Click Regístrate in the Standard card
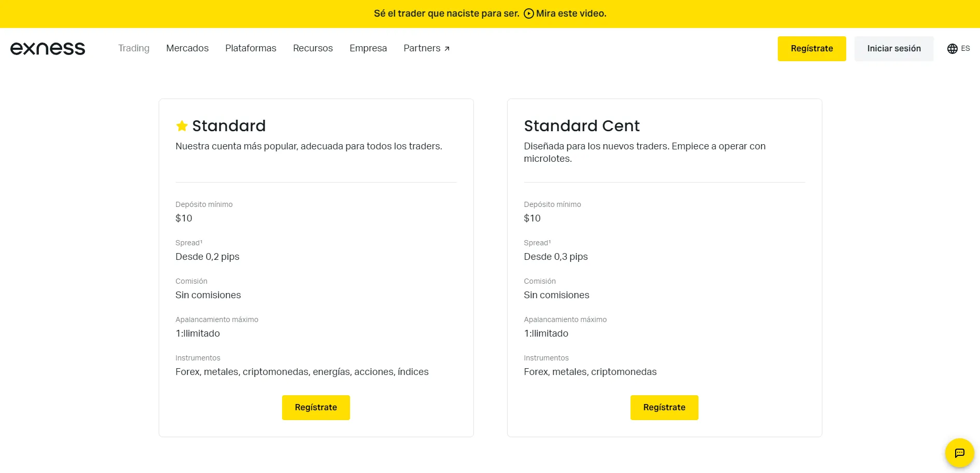Screen dimensions: 980x473 click(x=316, y=408)
